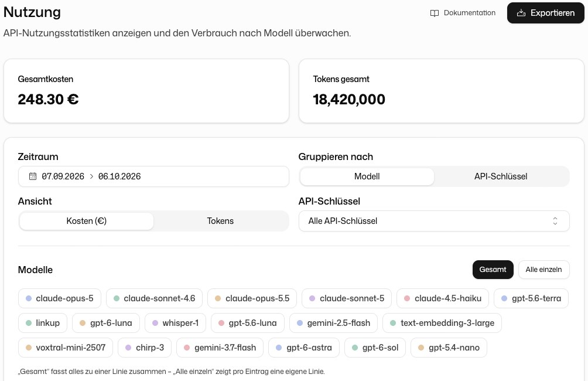Click the Gesamtkosten card label

[46, 79]
